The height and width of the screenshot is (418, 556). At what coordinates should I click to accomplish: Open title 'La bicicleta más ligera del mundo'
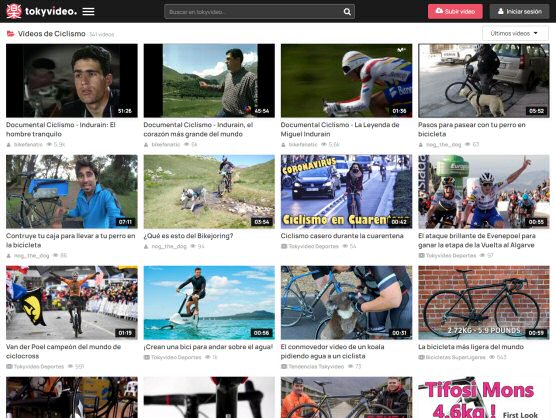click(x=471, y=347)
